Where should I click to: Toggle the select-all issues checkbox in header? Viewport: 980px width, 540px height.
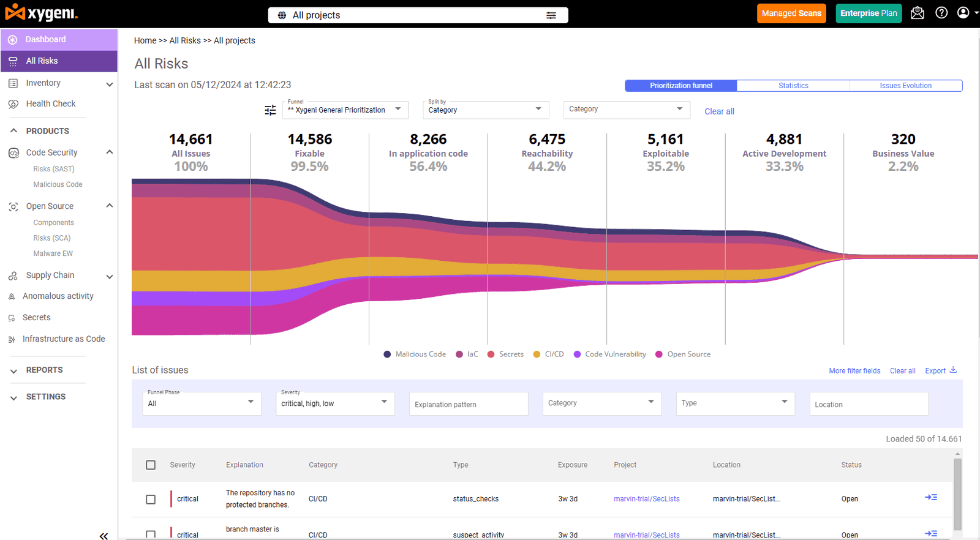151,465
